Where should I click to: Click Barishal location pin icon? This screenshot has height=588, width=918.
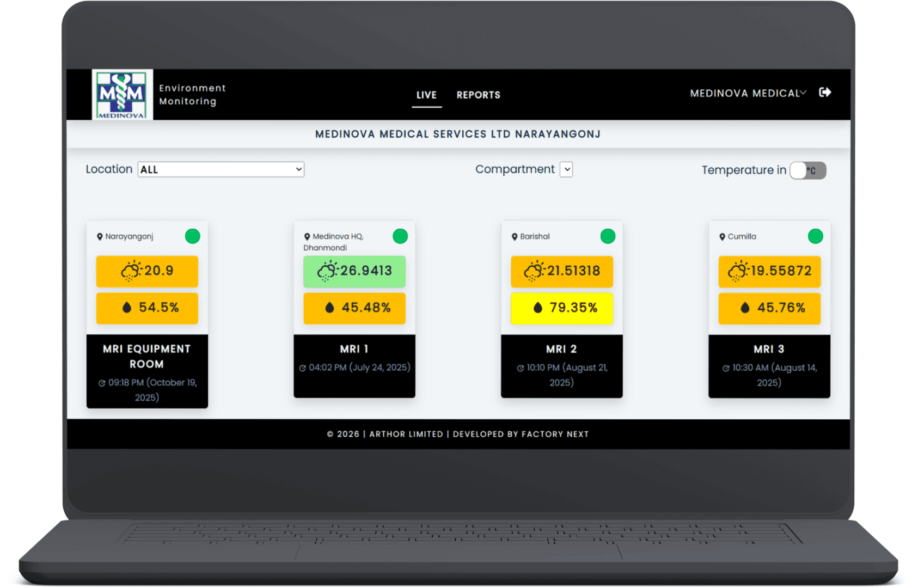click(x=515, y=237)
